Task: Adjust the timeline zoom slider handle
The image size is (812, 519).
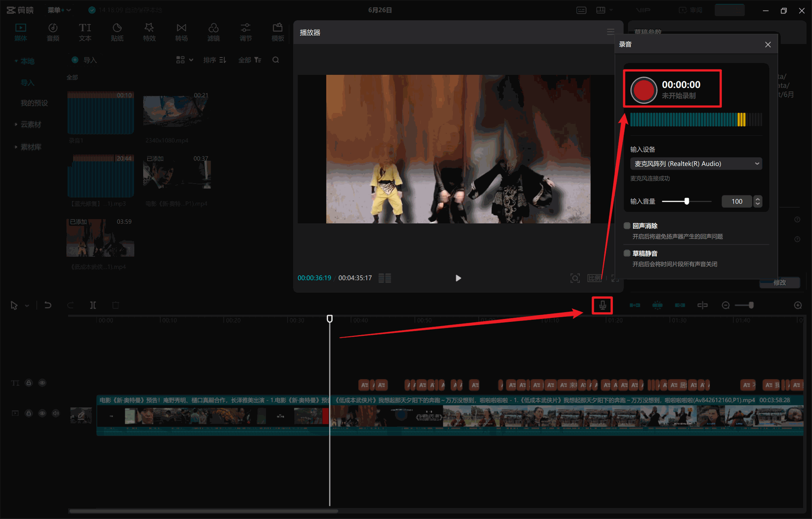Action: point(751,305)
